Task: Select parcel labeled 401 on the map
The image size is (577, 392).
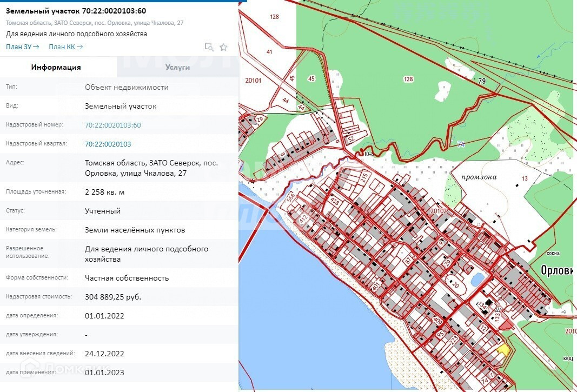Action: point(375,284)
